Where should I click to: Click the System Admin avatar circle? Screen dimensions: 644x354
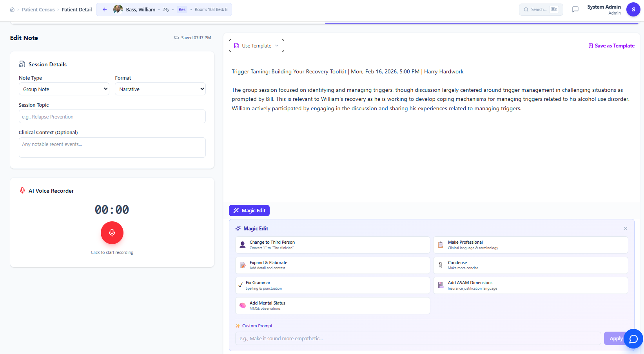click(x=633, y=9)
